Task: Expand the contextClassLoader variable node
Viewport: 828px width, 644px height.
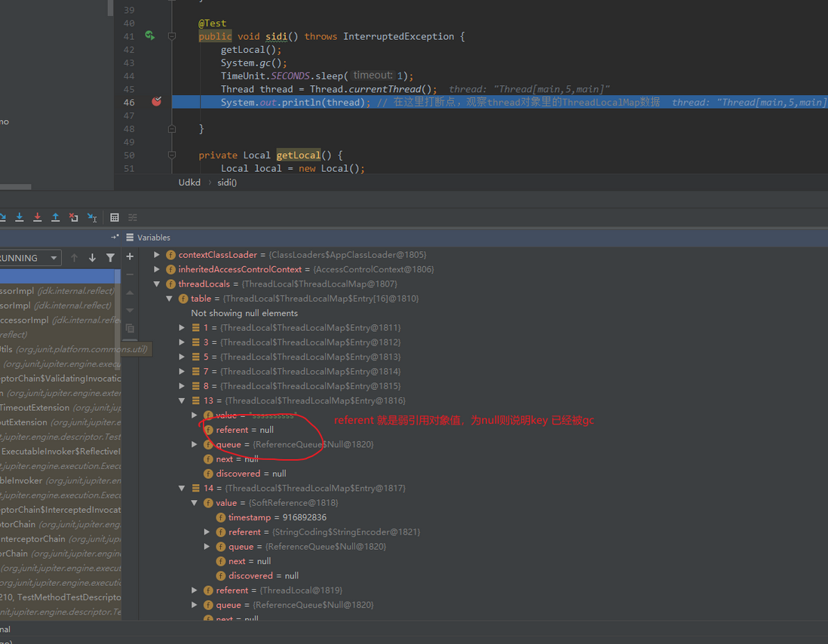Action: (x=157, y=254)
